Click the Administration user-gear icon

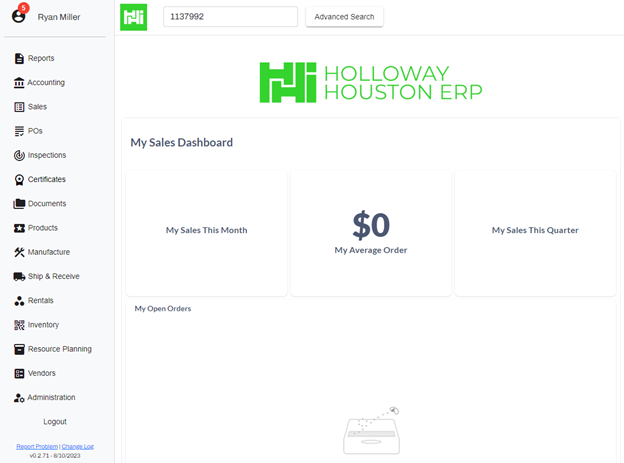click(x=19, y=398)
